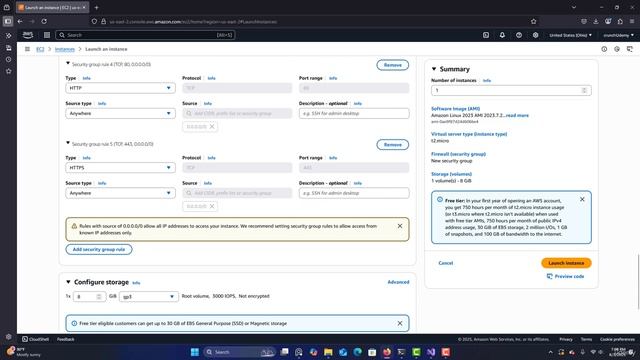Screen dimensions: 640x360
Task: Adjust the root volume size stepper
Action: [99, 296]
